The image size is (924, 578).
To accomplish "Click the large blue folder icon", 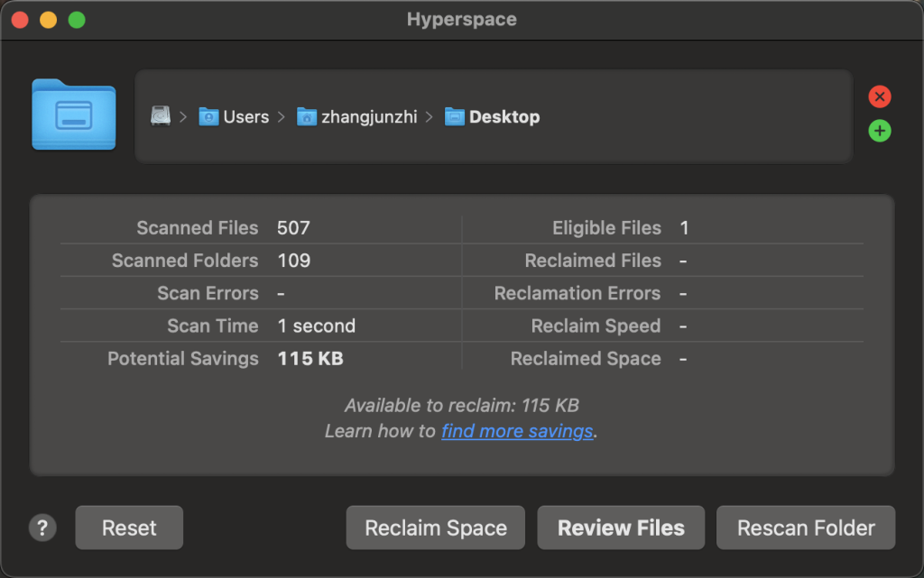I will [73, 116].
